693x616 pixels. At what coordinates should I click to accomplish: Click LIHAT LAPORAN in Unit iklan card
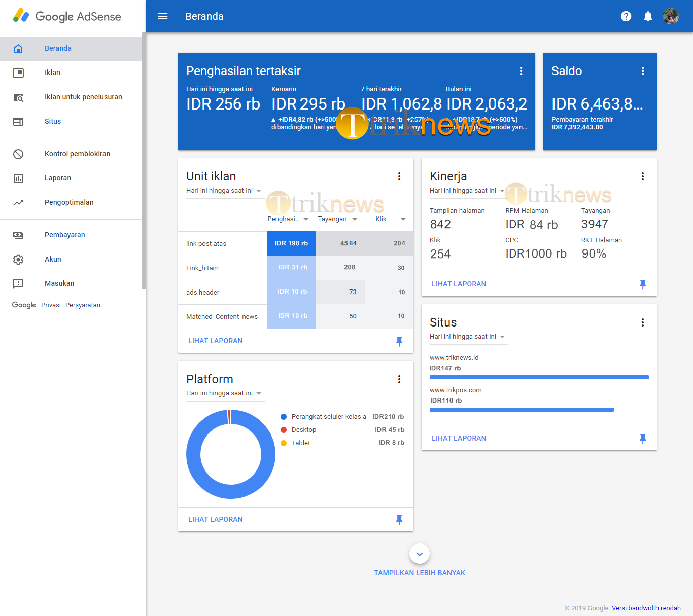pyautogui.click(x=216, y=341)
